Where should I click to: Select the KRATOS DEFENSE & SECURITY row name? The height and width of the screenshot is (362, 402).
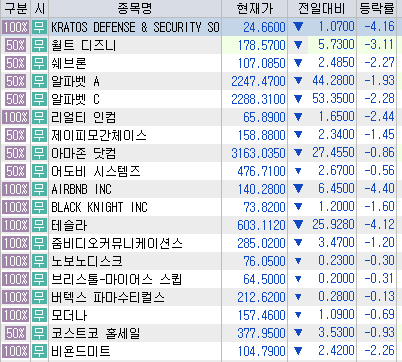click(x=135, y=27)
